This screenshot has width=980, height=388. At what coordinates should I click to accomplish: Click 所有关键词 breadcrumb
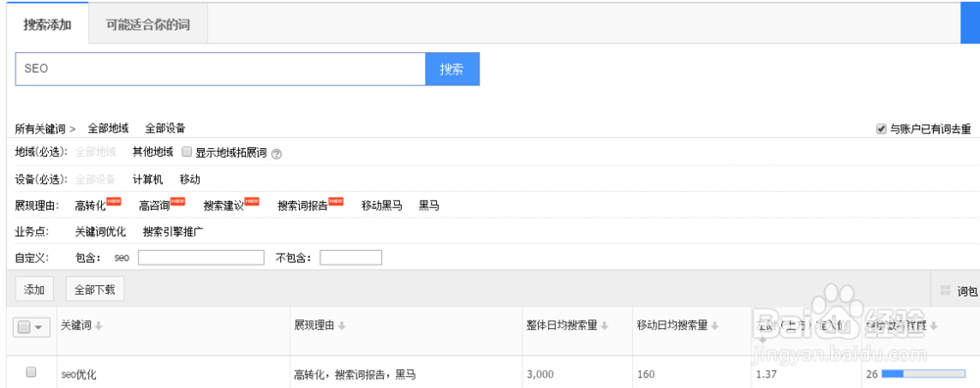(40, 128)
